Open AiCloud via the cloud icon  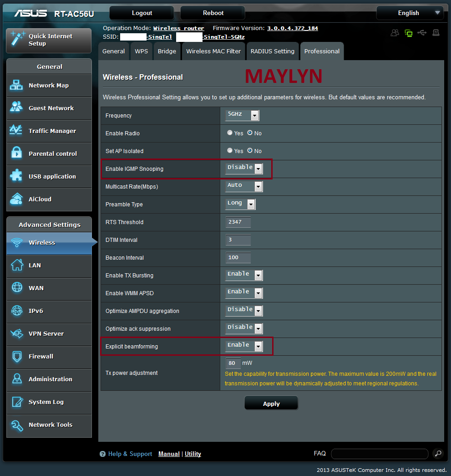coord(17,199)
